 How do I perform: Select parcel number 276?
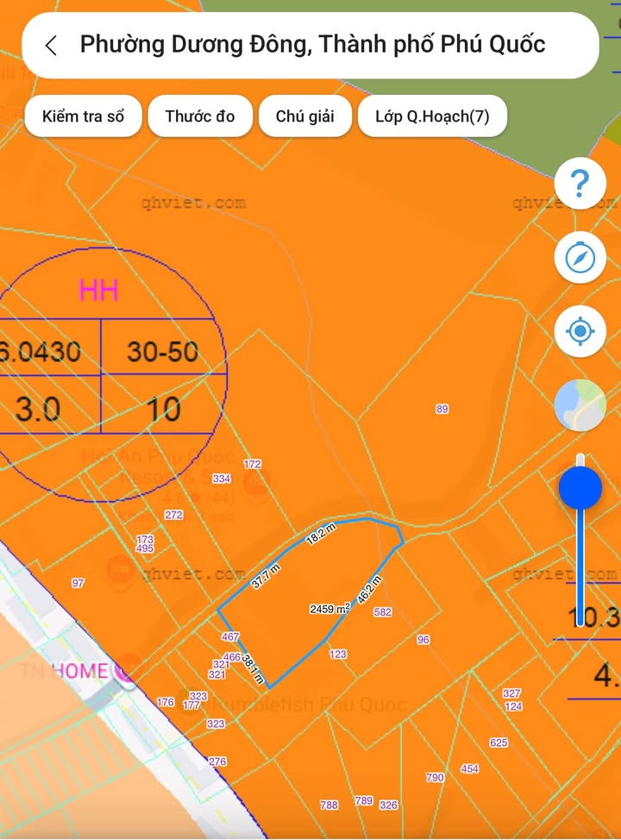[x=217, y=762]
